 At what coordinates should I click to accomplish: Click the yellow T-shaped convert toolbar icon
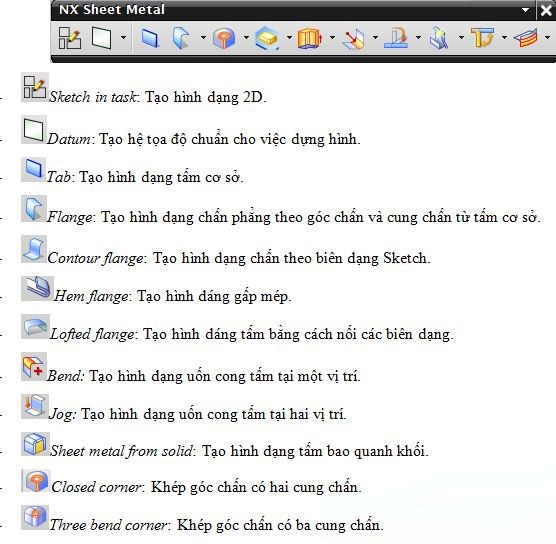coord(483,38)
